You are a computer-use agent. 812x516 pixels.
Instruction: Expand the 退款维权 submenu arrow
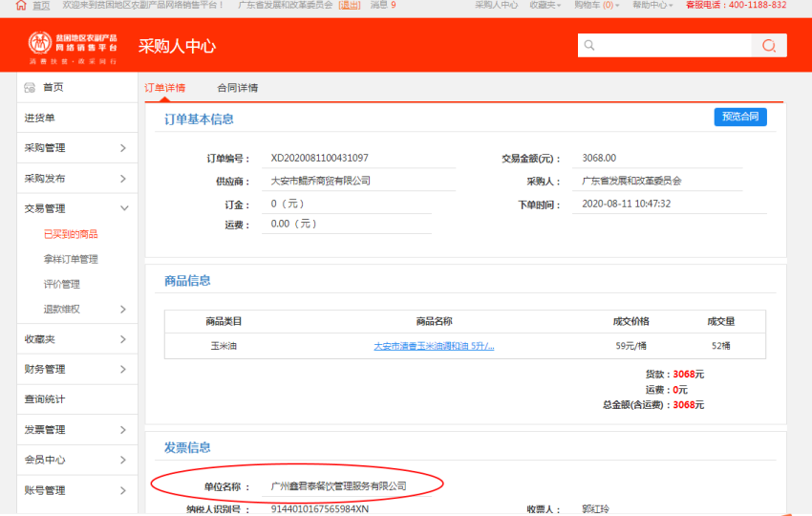[x=123, y=309]
